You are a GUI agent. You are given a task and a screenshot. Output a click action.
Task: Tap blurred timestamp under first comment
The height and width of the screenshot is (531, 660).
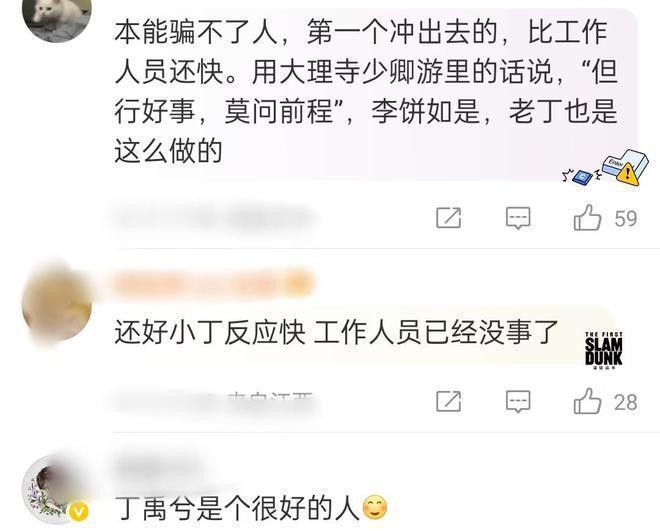[213, 219]
